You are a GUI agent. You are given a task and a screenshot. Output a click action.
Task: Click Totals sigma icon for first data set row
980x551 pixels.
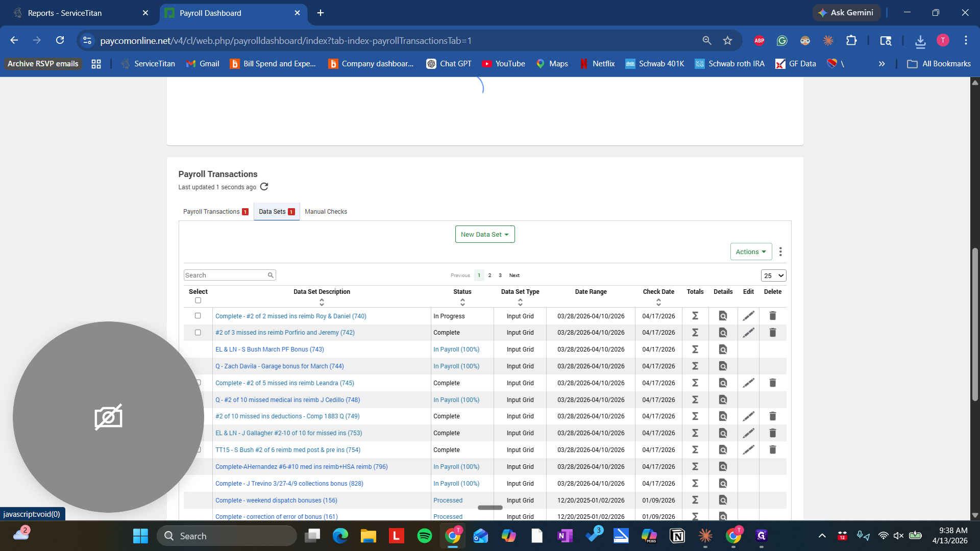[x=695, y=316]
